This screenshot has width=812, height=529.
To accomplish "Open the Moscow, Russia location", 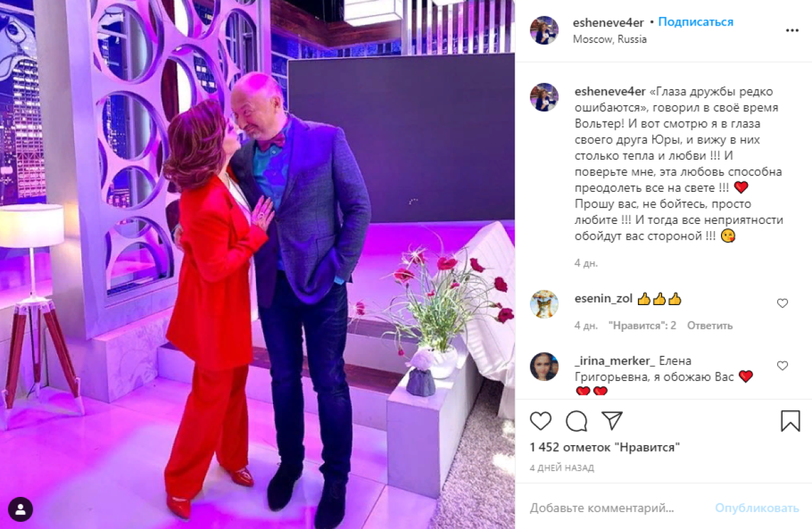I will point(610,39).
